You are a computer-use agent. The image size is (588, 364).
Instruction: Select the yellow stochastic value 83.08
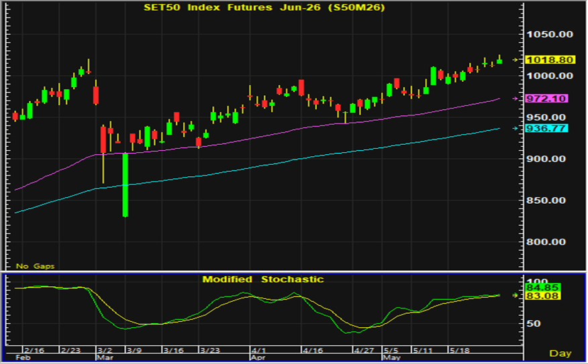[543, 296]
